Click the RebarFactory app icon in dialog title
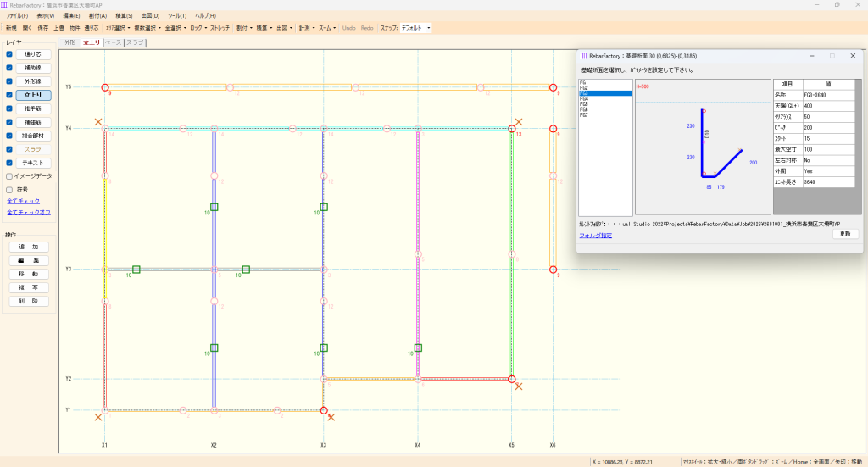Screen dimensions: 868x467 pyautogui.click(x=583, y=56)
